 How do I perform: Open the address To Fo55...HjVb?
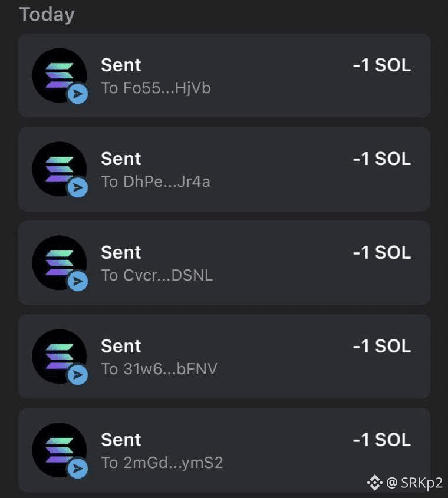pyautogui.click(x=156, y=88)
